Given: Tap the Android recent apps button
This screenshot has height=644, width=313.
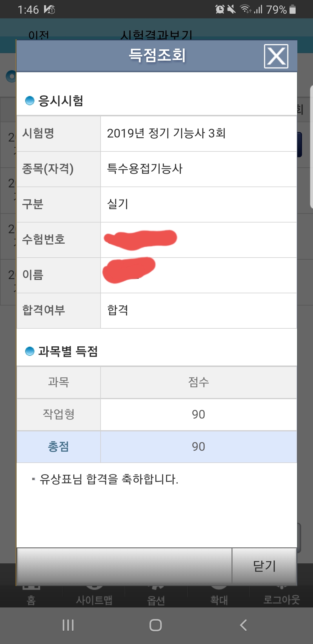Looking at the screenshot, I should coord(68,625).
